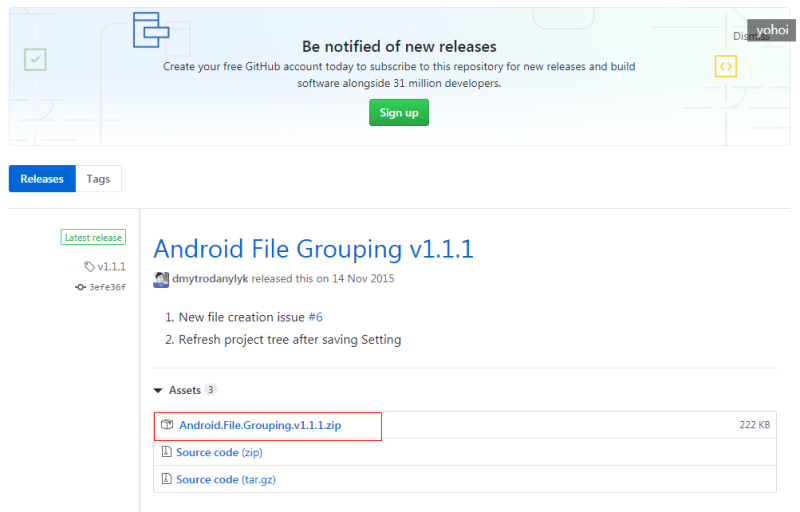Viewport: 800px width, 512px height.
Task: Download Source code (tar.gz)
Action: pos(226,479)
